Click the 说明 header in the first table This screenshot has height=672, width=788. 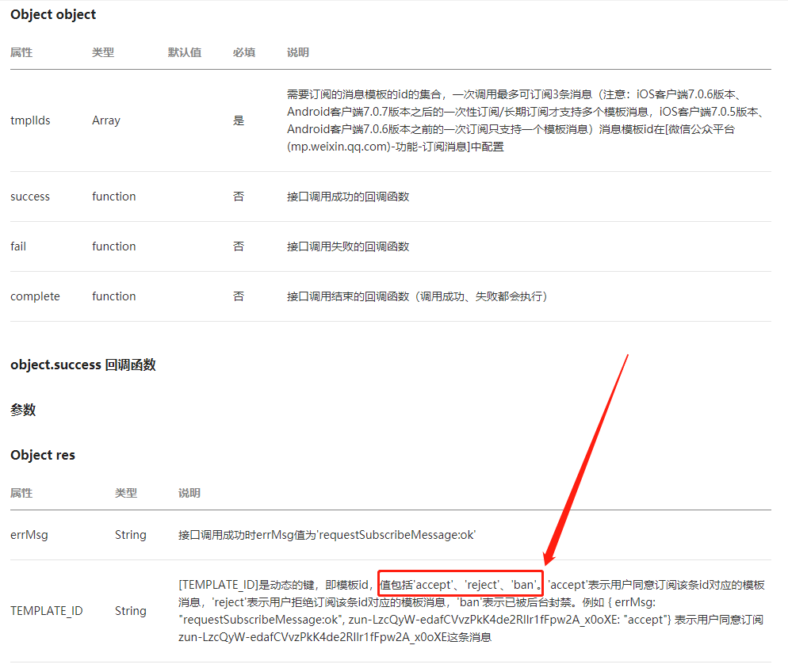tap(297, 52)
